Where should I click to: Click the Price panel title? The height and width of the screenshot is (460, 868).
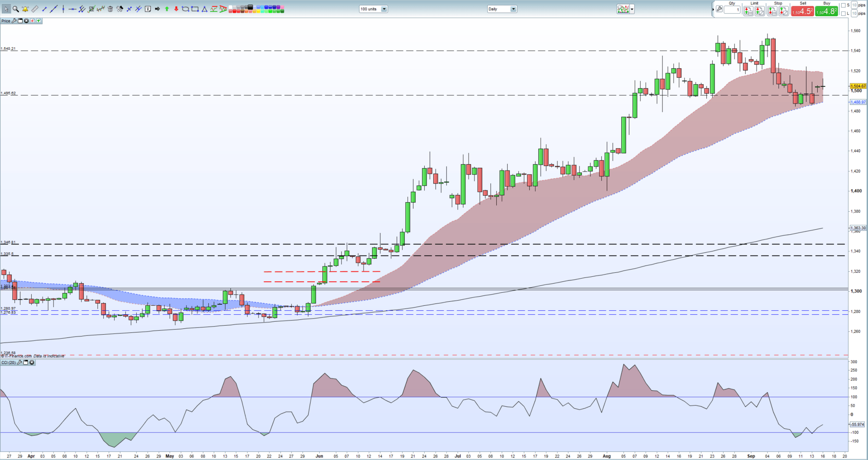click(x=6, y=21)
